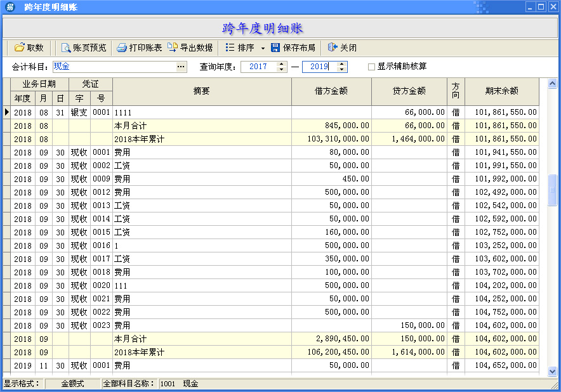Decrease the end year 2019 spinner

pyautogui.click(x=342, y=69)
